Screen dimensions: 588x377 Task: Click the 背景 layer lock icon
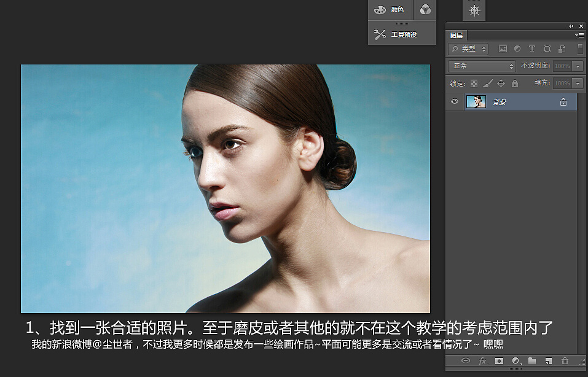[x=563, y=101]
